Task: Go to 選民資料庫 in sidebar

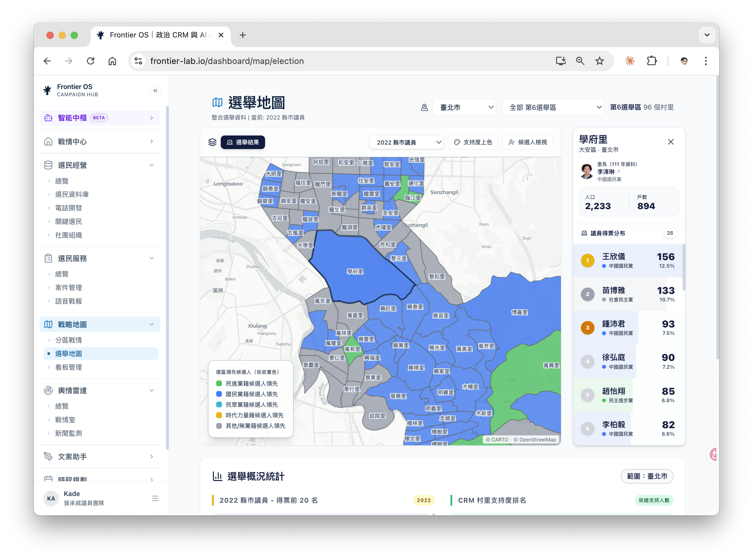Action: pos(72,194)
